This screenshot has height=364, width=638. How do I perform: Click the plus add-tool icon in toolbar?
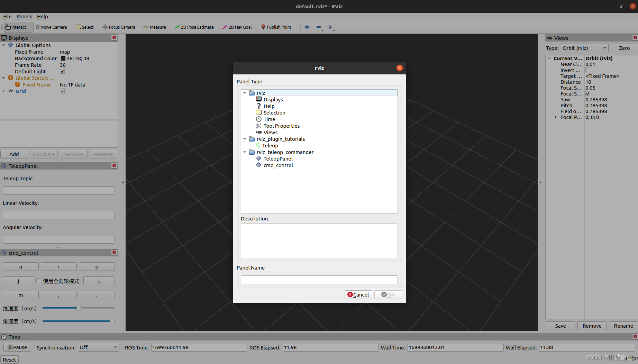pos(307,27)
